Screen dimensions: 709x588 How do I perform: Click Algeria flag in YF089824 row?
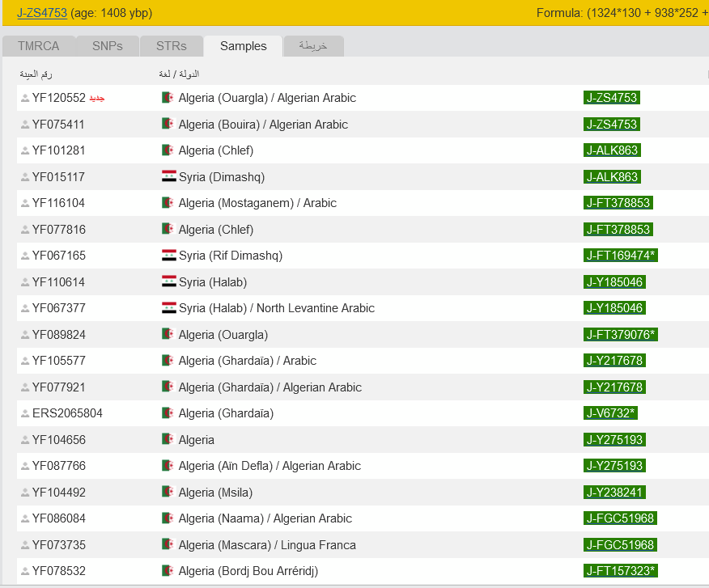click(168, 333)
